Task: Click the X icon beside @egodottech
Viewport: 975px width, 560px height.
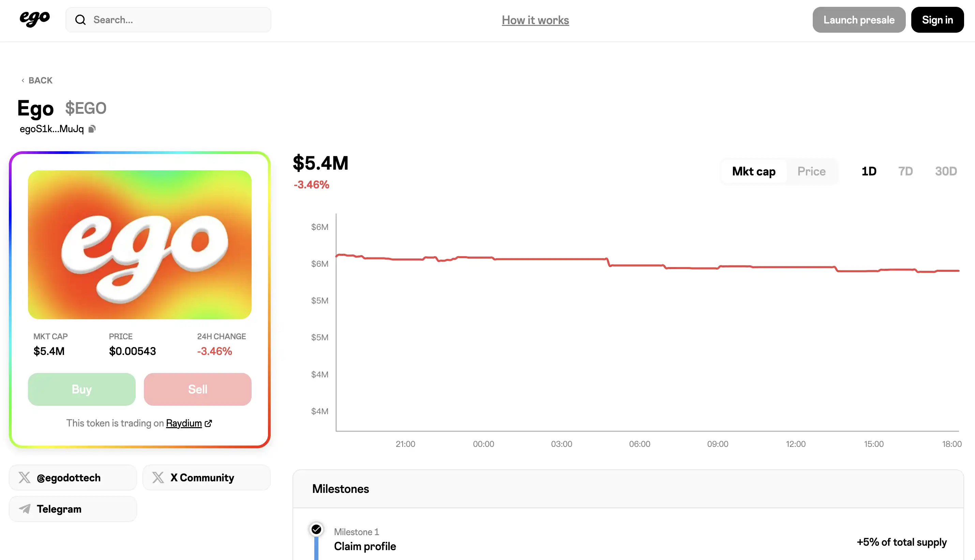Action: click(x=25, y=478)
